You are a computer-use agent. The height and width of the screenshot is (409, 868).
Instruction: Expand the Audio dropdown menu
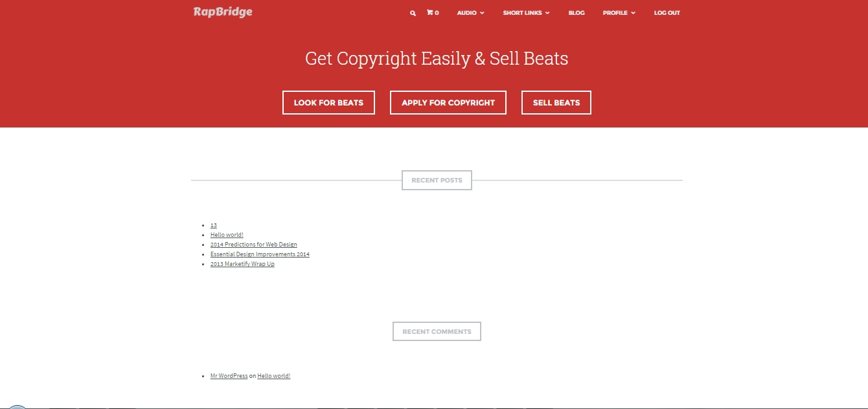click(x=470, y=13)
